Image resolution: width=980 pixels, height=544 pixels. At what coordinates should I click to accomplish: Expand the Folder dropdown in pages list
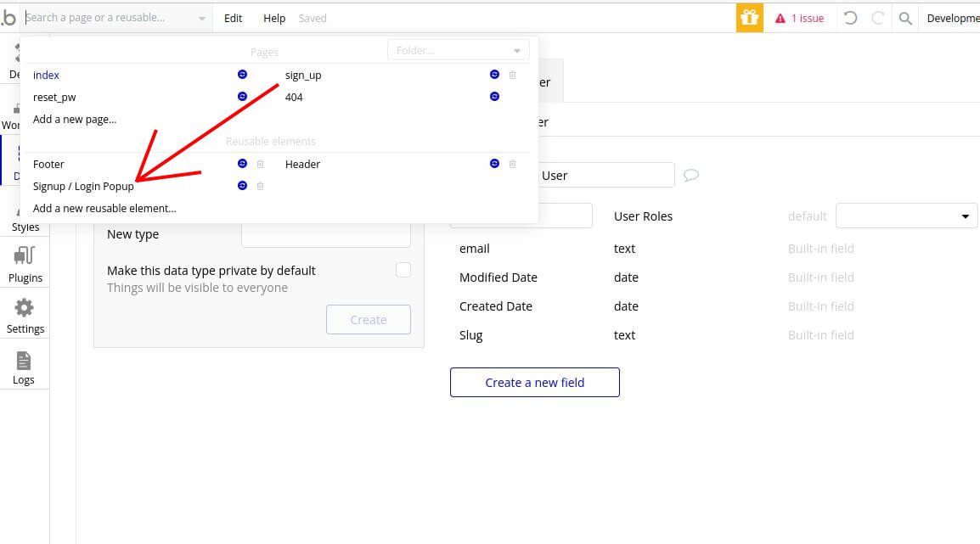(458, 50)
